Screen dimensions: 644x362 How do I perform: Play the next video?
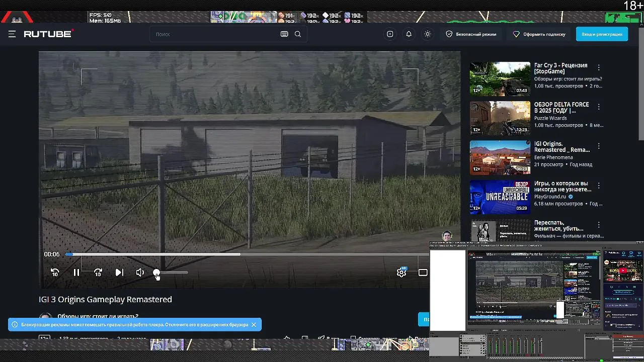tap(119, 273)
